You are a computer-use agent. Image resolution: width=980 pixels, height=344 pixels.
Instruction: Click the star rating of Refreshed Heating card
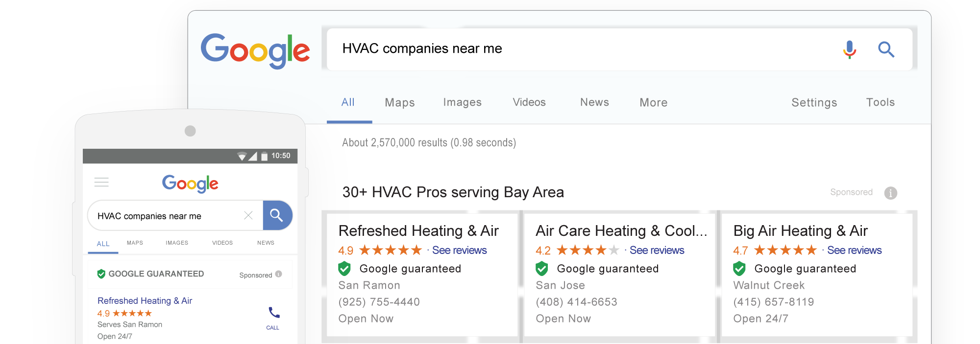pos(390,251)
